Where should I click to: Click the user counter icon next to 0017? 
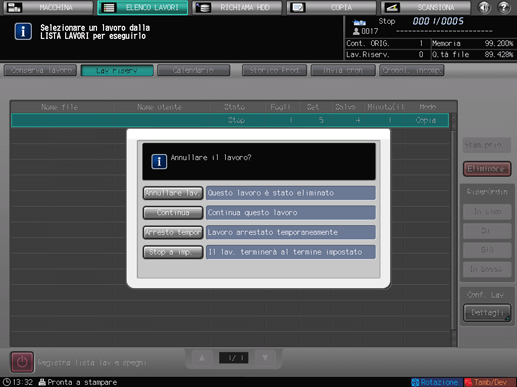[356, 31]
